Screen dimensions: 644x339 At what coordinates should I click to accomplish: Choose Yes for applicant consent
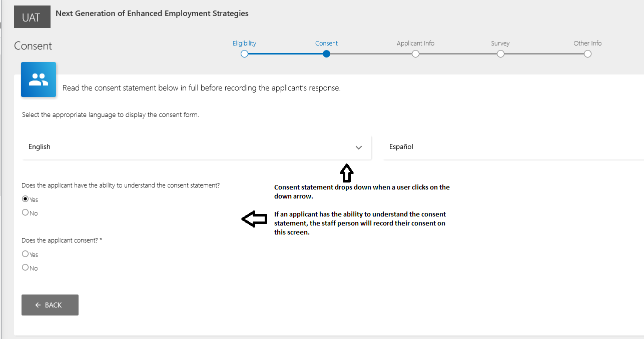pos(26,254)
